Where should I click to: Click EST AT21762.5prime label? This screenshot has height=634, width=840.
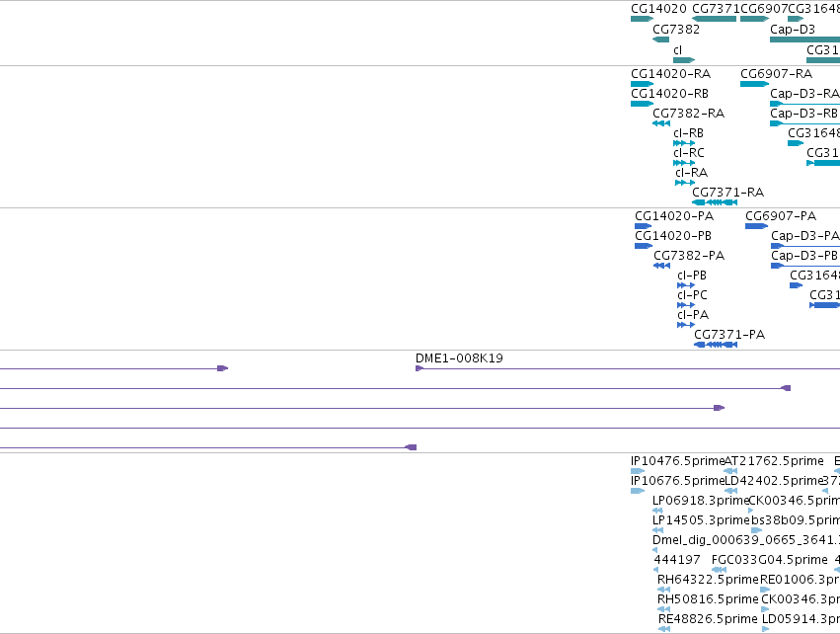pos(774,461)
